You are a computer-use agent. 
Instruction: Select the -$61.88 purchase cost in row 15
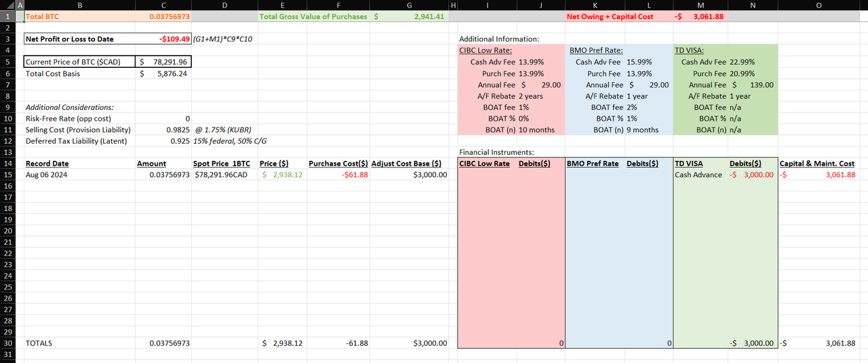click(338, 174)
